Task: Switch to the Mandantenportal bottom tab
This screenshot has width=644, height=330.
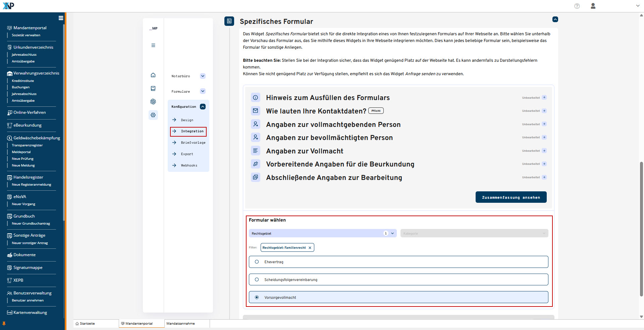Action: pos(142,324)
